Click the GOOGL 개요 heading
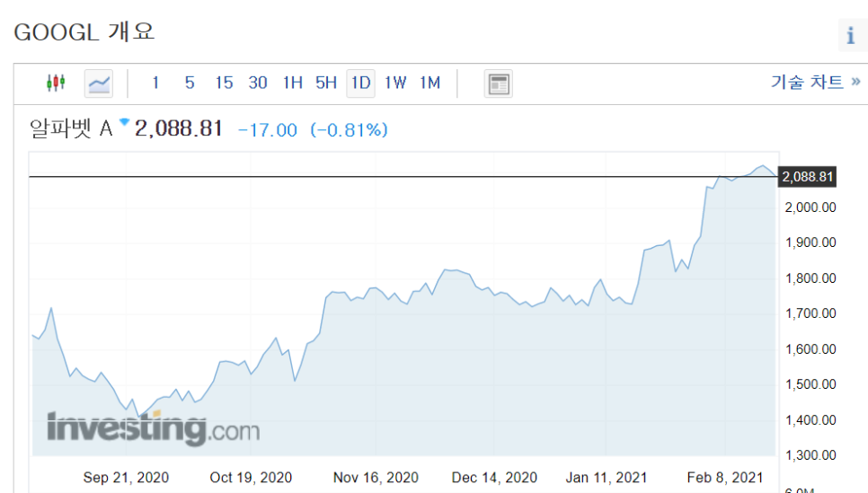This screenshot has height=493, width=868. point(84,32)
